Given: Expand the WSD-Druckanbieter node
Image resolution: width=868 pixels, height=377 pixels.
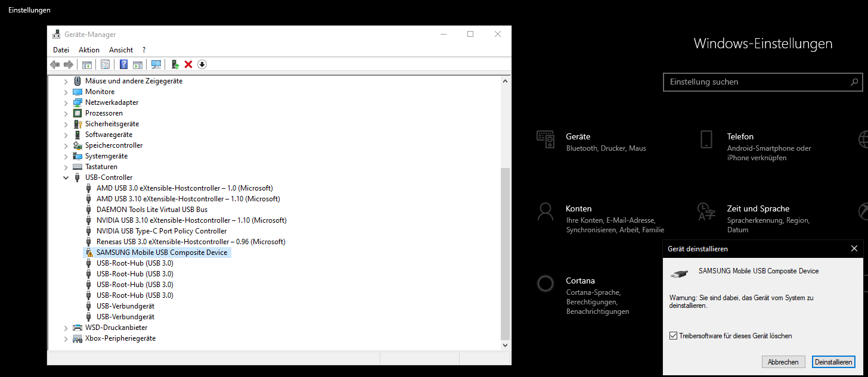Looking at the screenshot, I should tap(66, 328).
